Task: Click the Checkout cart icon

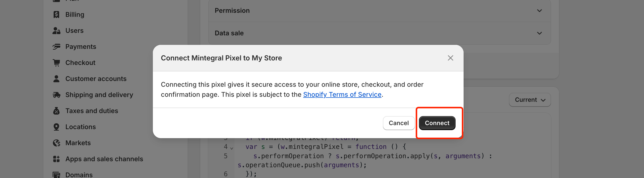Action: point(56,63)
